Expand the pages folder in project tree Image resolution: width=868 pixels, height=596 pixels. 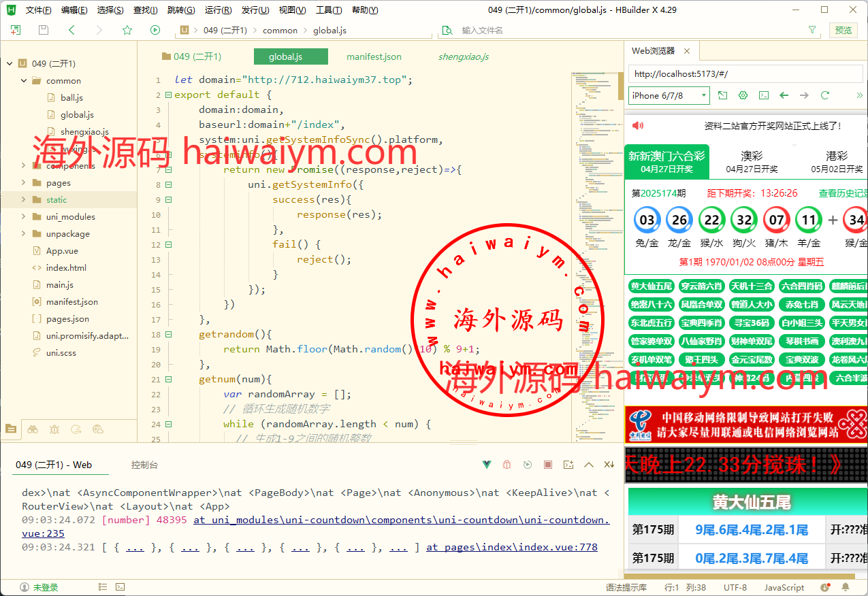pos(24,183)
